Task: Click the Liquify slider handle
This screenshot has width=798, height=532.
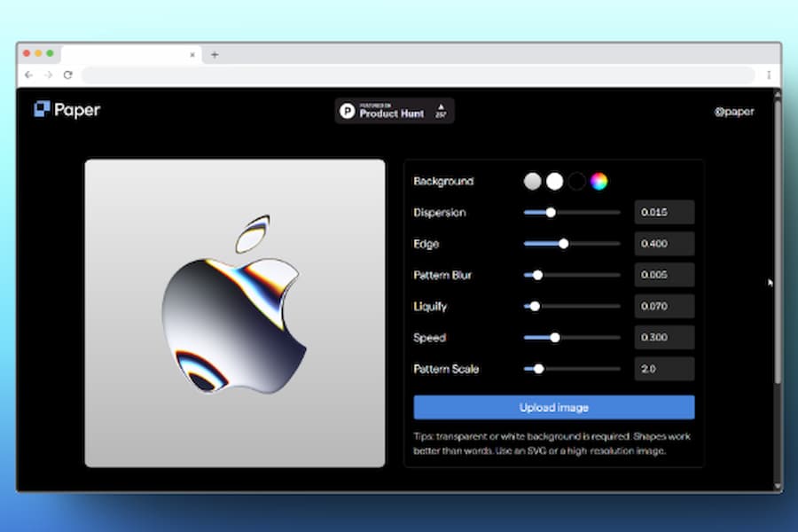Action: tap(535, 307)
